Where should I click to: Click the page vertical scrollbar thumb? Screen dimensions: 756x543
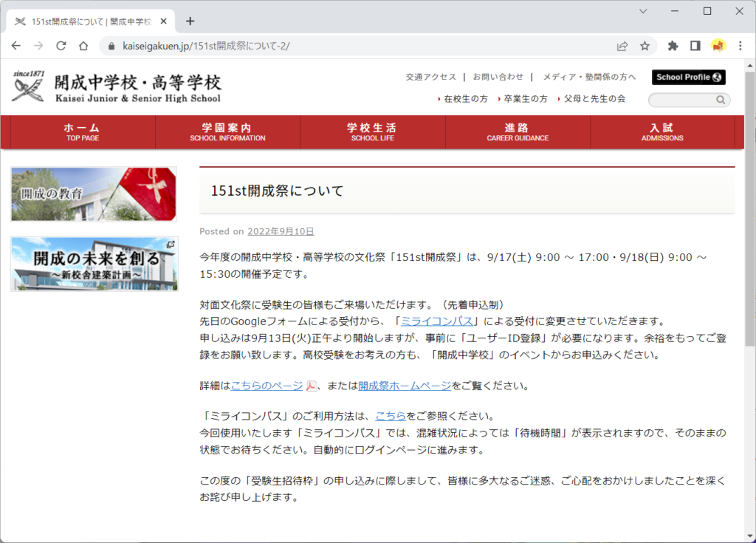[x=750, y=208]
